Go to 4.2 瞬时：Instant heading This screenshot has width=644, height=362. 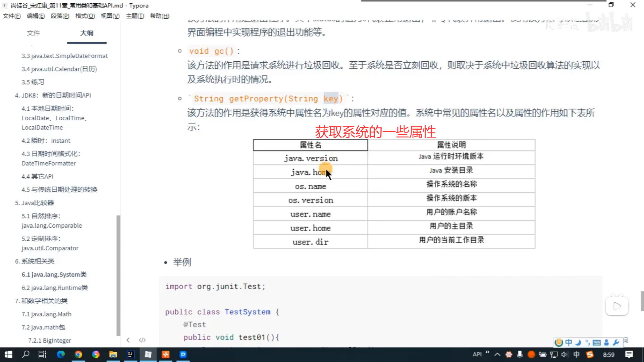click(x=46, y=140)
